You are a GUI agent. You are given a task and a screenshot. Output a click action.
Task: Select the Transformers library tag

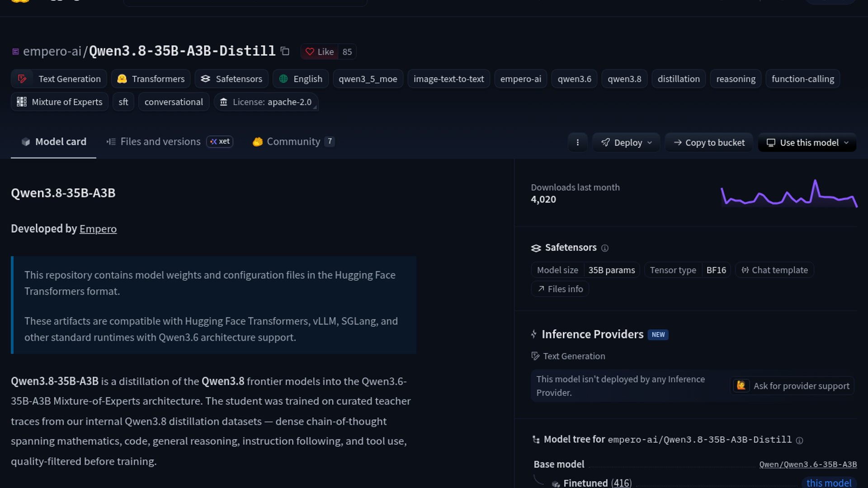(151, 79)
